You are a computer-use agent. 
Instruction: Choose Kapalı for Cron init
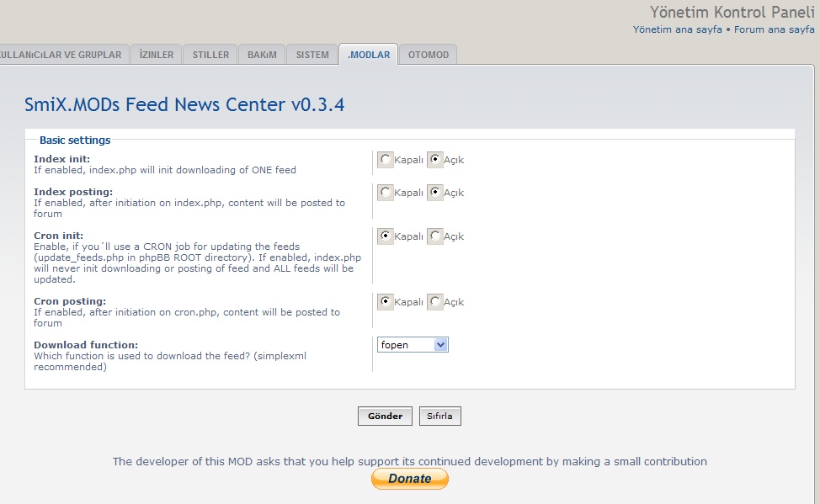pos(386,236)
